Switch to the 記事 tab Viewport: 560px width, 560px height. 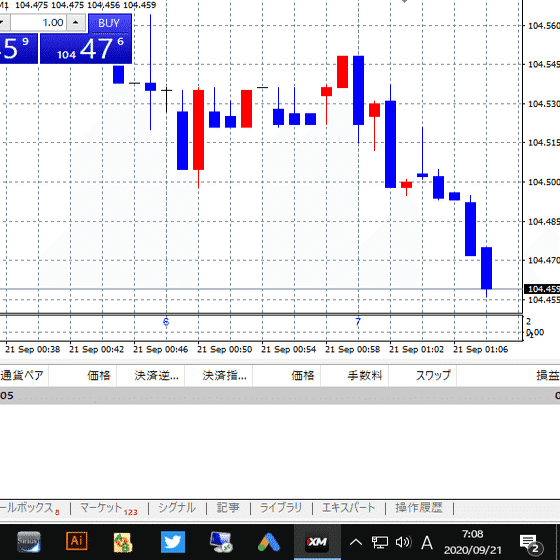[x=228, y=508]
